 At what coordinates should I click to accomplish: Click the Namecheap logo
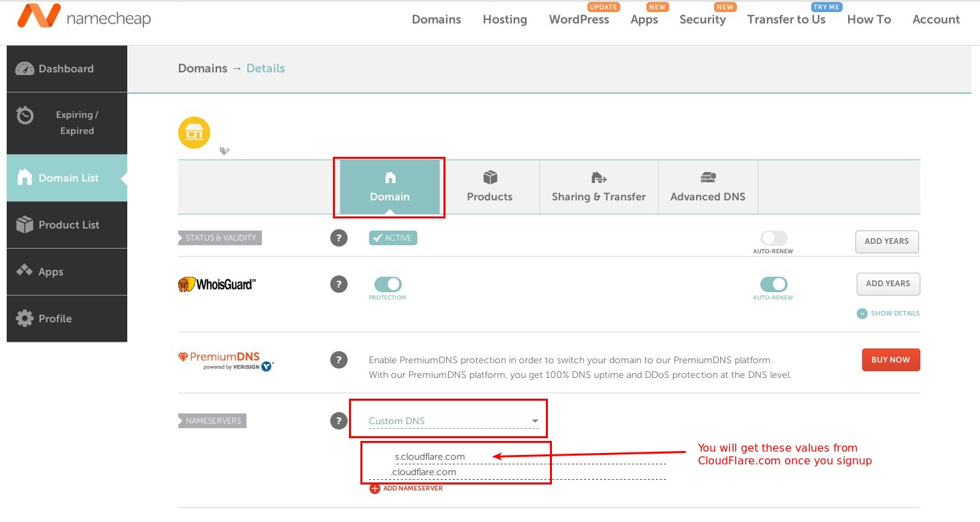84,17
